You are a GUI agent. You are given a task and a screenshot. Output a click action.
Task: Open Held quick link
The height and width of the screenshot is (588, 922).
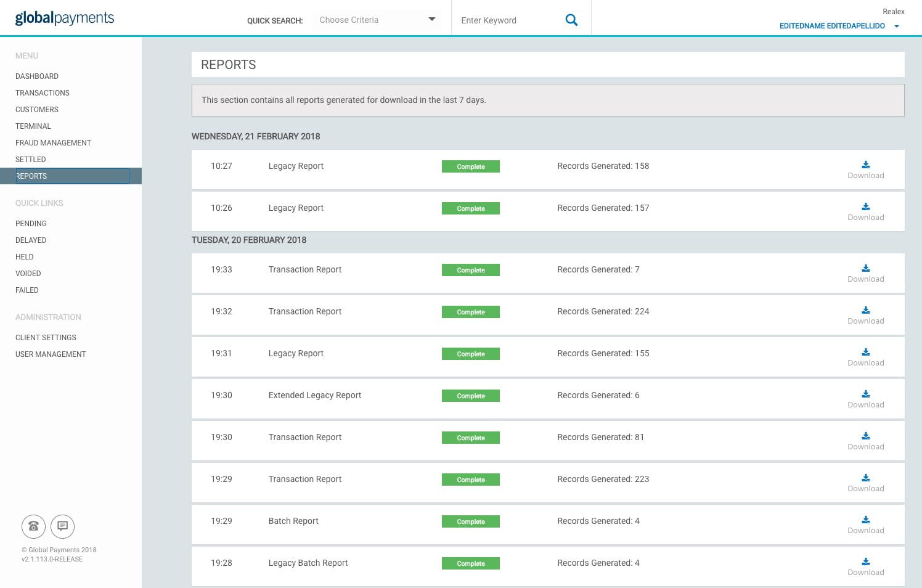click(x=25, y=257)
